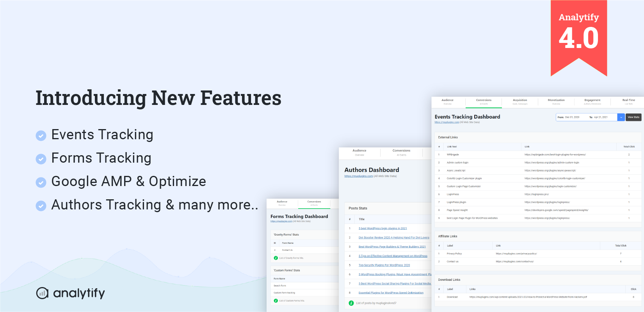Switch to the Acquisition tab
This screenshot has width=644, height=312.
point(520,102)
